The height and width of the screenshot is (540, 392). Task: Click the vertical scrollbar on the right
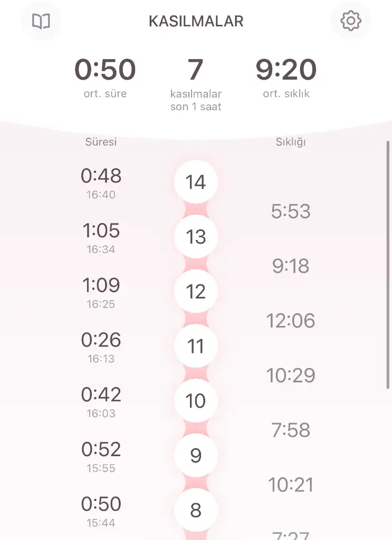388,265
